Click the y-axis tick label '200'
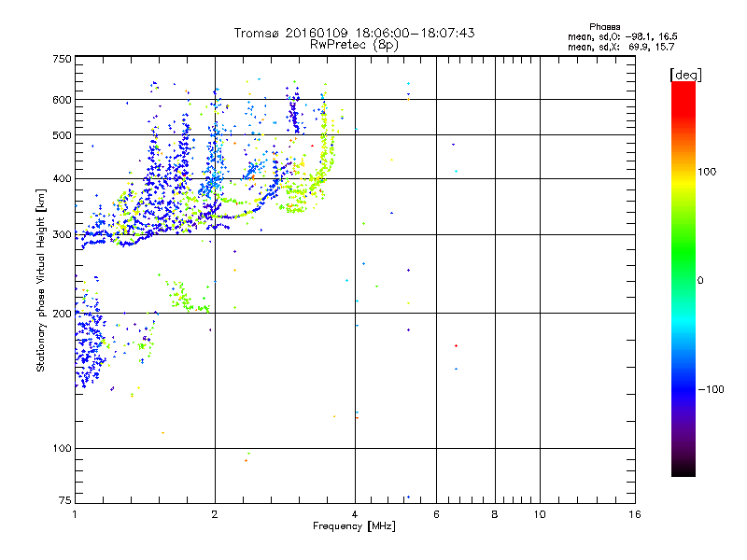The width and height of the screenshot is (747, 560). 62,314
